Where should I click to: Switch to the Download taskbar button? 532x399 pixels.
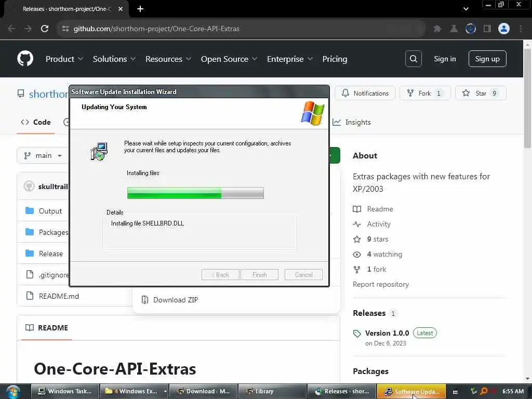point(203,392)
